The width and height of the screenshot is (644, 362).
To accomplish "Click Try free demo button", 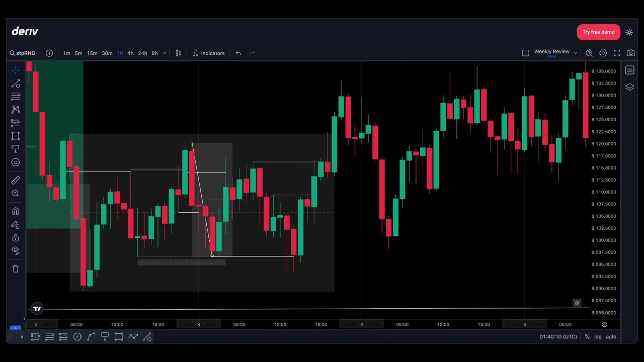I will click(x=598, y=32).
